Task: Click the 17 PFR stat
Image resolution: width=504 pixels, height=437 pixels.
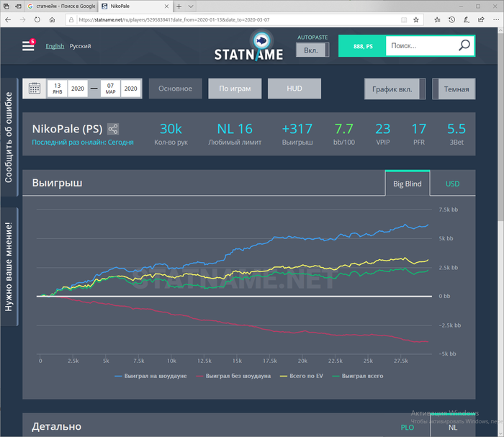Action: pyautogui.click(x=419, y=134)
